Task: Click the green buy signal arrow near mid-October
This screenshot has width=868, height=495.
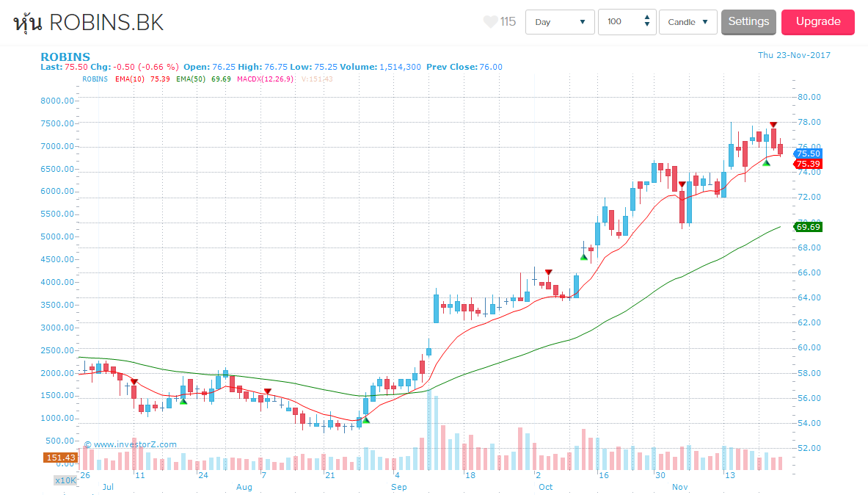Action: (x=584, y=257)
